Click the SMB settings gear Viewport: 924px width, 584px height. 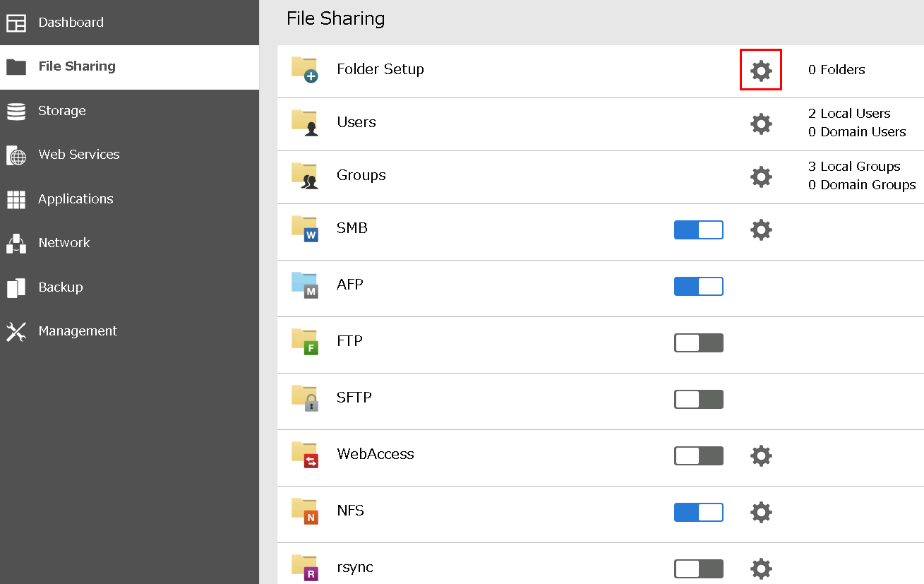(760, 230)
